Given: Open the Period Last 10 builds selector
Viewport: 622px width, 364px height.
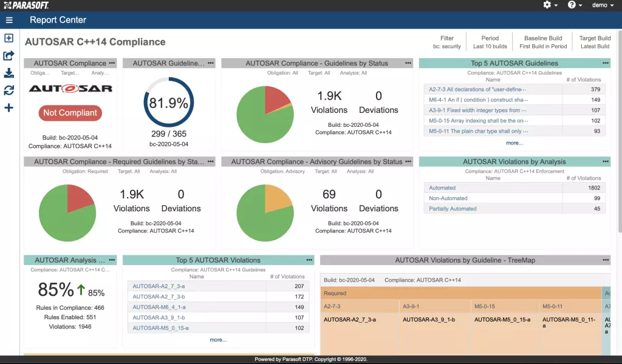Looking at the screenshot, I should (490, 42).
